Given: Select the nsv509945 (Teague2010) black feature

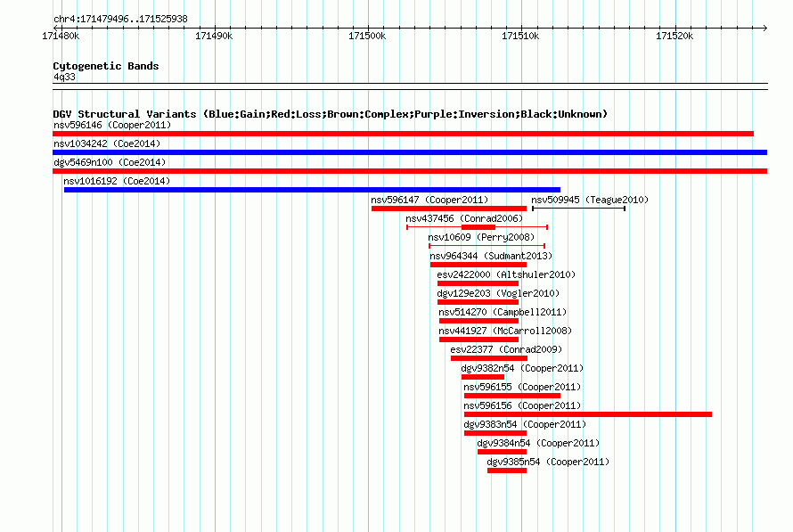Looking at the screenshot, I should 578,209.
